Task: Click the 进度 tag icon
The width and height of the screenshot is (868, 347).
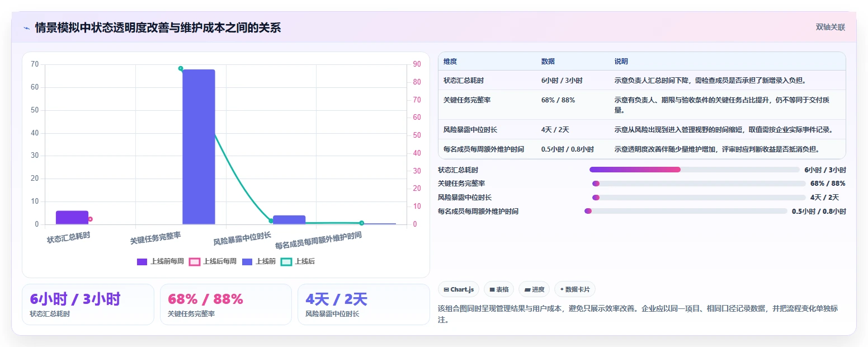Action: point(527,290)
